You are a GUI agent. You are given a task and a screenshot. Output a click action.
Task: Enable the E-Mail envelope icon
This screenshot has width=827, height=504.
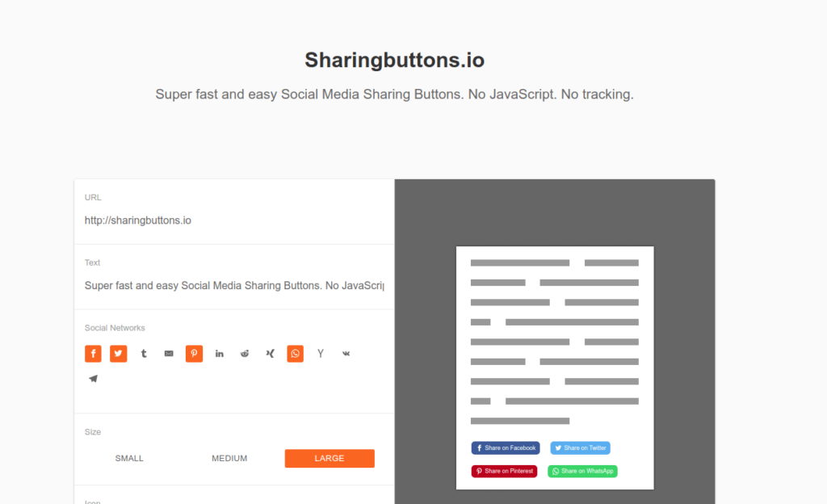click(x=169, y=353)
